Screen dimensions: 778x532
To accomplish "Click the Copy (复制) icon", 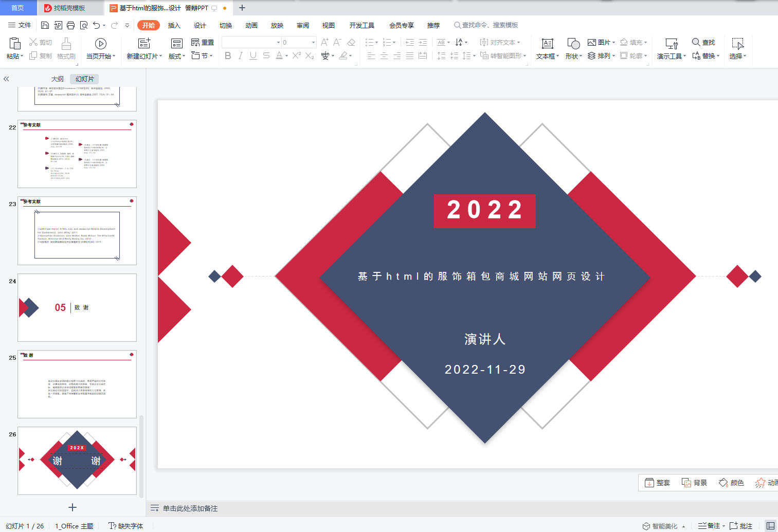I will coord(33,56).
